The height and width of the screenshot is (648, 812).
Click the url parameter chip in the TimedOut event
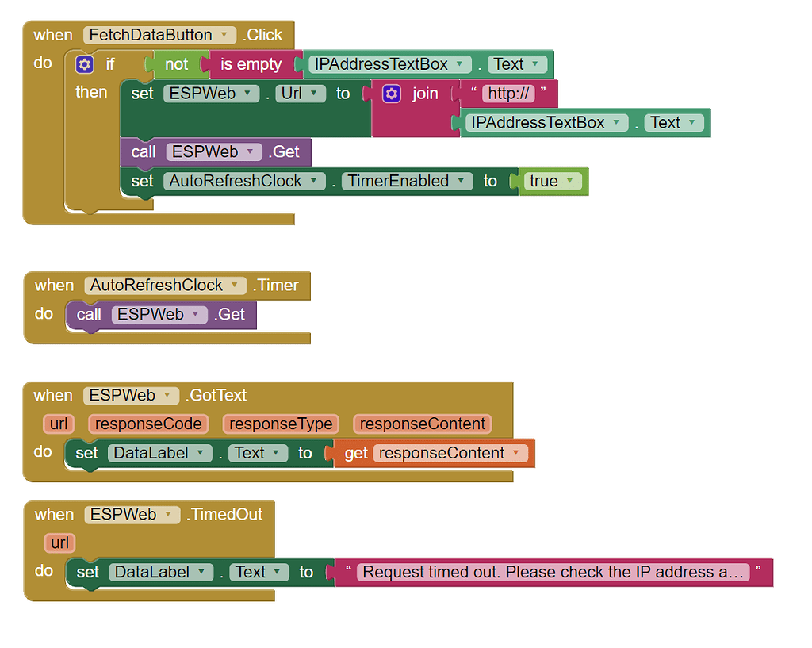59,543
